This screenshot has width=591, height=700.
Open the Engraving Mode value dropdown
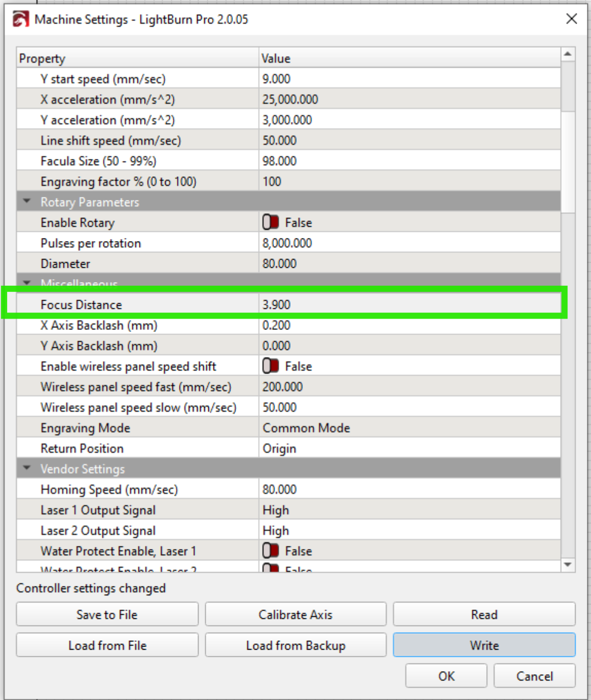tap(409, 428)
